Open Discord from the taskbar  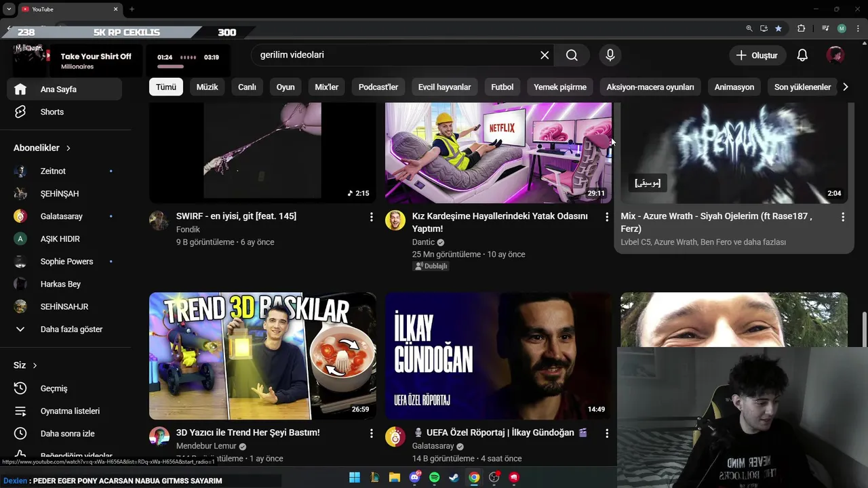click(414, 477)
